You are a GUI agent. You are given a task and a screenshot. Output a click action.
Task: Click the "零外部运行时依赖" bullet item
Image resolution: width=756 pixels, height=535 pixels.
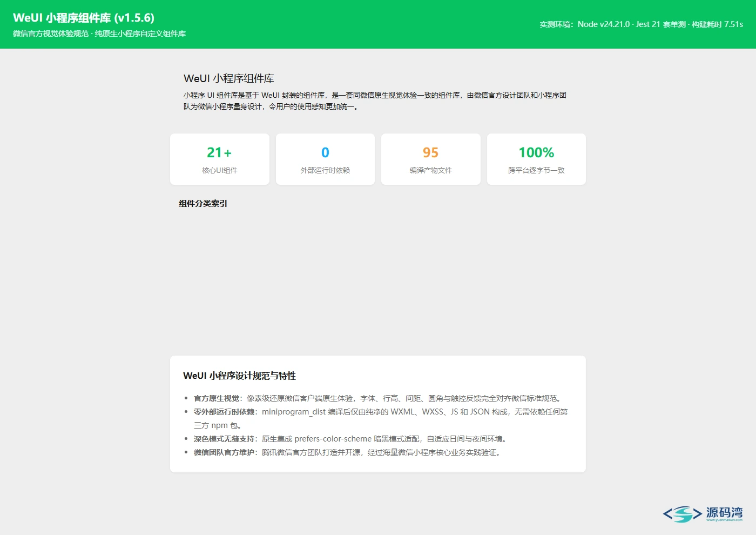pos(381,418)
